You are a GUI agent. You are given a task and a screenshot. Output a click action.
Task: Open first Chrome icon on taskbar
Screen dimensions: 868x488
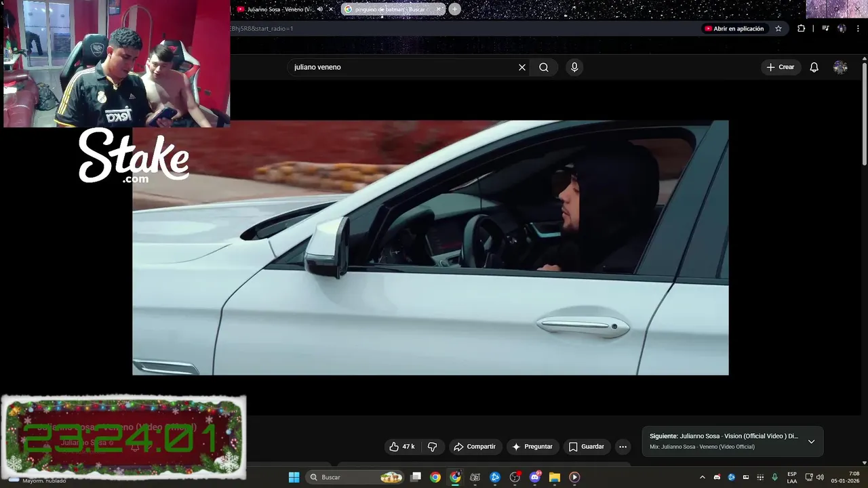[435, 477]
